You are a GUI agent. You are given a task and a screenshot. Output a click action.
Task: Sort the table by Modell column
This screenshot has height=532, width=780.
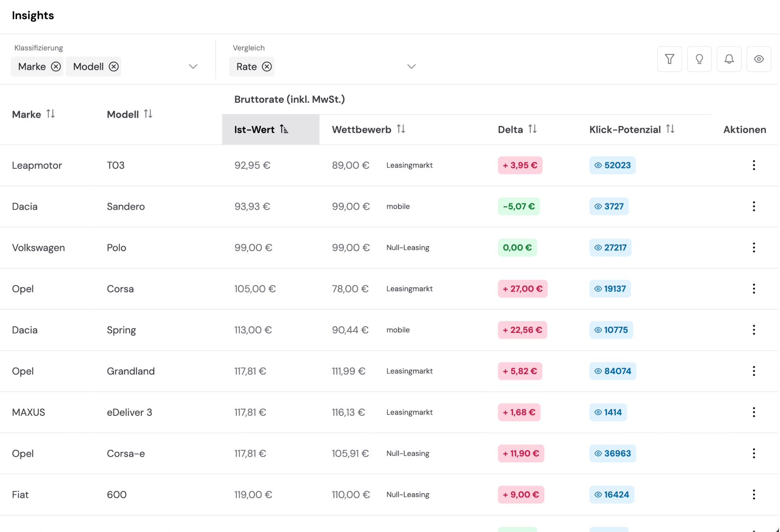148,114
